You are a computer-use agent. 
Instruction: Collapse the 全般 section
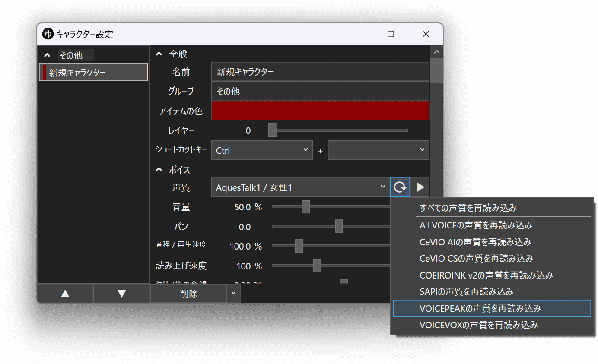[x=159, y=54]
